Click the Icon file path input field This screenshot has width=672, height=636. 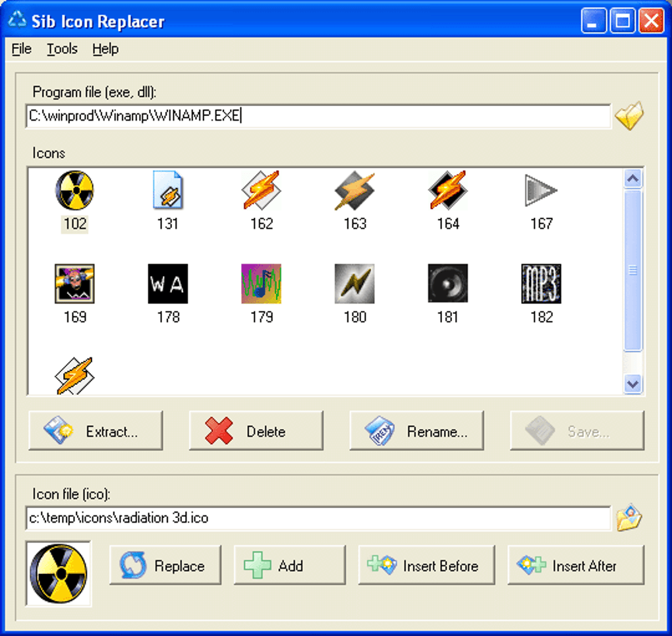(318, 518)
